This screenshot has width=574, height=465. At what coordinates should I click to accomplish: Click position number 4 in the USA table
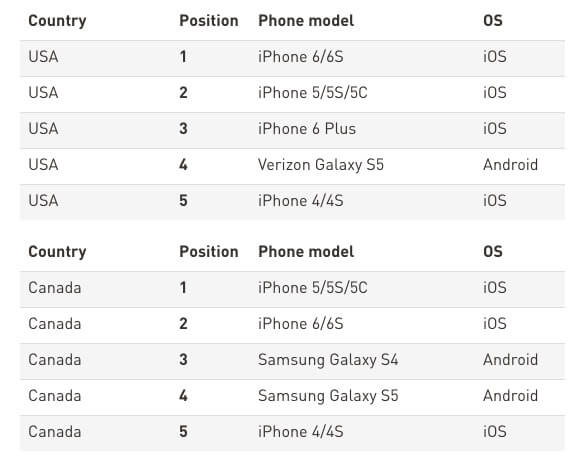(x=183, y=165)
